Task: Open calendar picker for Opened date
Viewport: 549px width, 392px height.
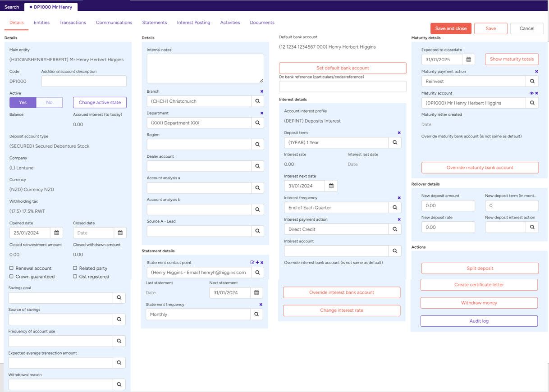Action: pos(56,233)
